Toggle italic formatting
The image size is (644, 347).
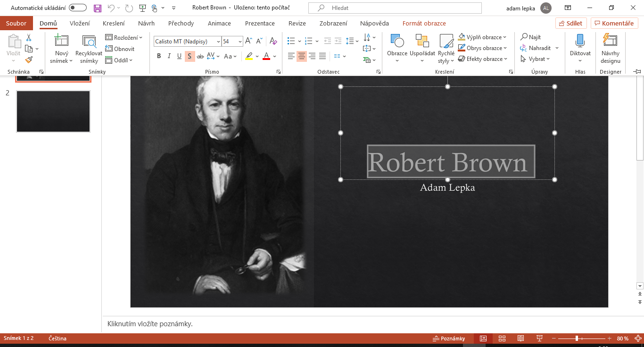coord(169,56)
